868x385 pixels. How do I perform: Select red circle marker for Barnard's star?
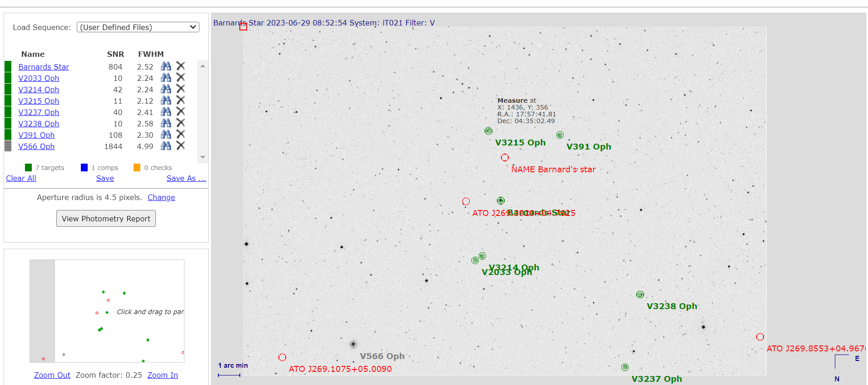click(x=505, y=158)
